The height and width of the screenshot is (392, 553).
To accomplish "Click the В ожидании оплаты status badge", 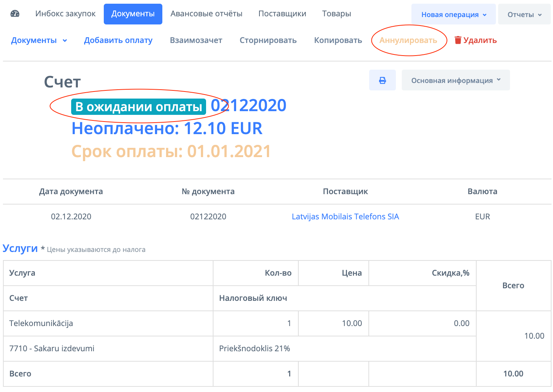I will [139, 107].
